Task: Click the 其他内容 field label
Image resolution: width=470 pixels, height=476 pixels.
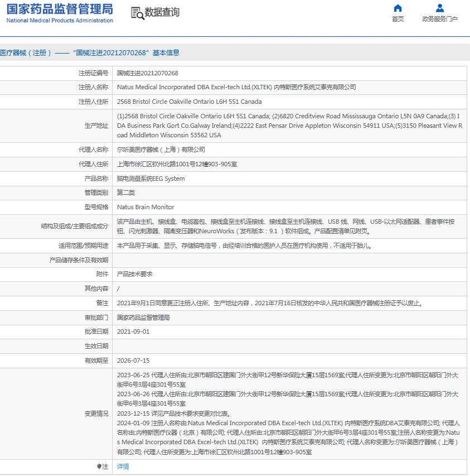Action: point(96,289)
